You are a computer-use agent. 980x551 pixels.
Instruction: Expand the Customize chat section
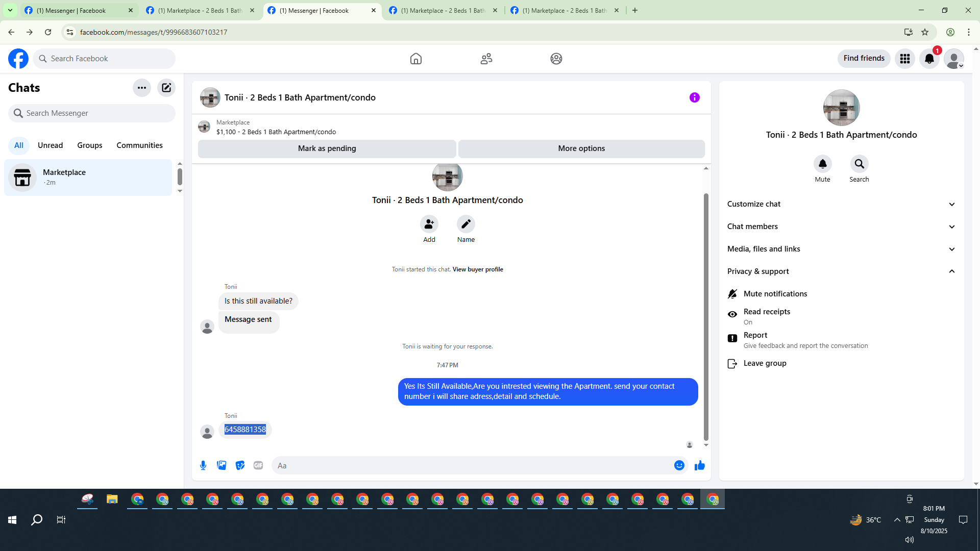(840, 204)
